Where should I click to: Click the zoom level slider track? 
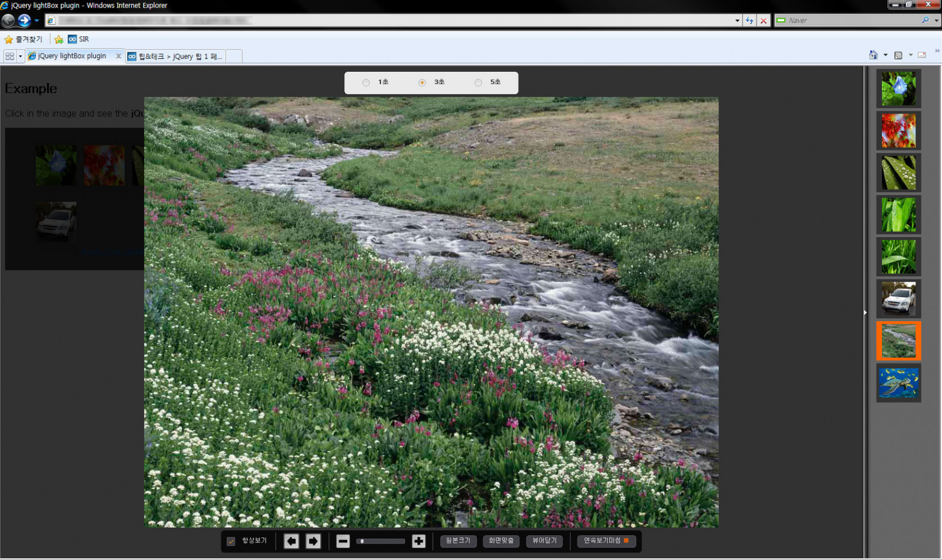[381, 541]
